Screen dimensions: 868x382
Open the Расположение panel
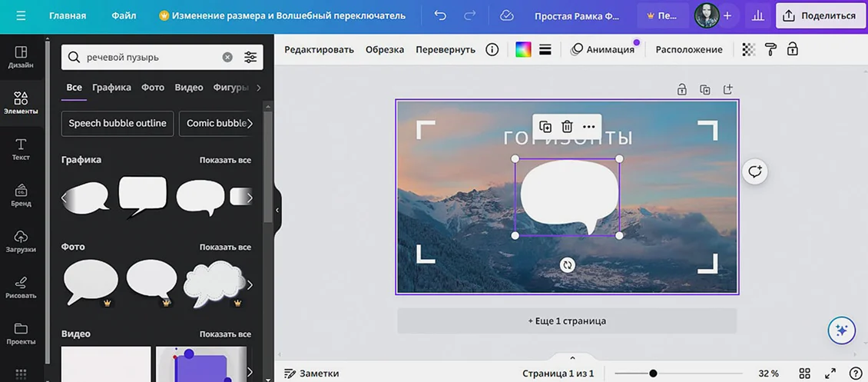(x=689, y=49)
